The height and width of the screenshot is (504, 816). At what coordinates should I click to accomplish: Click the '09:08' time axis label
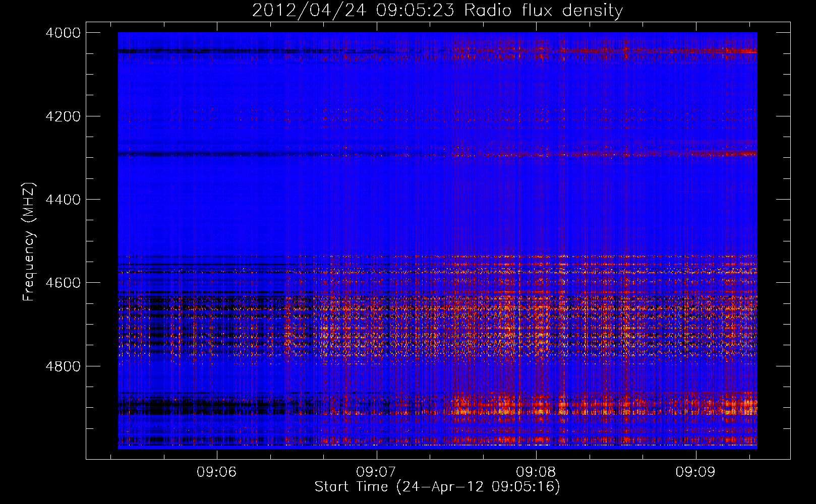click(536, 472)
